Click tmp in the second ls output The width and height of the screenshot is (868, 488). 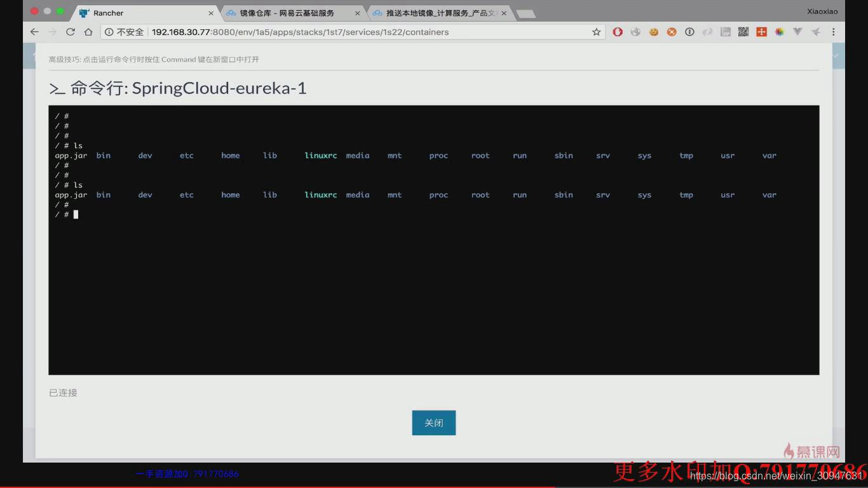point(686,195)
